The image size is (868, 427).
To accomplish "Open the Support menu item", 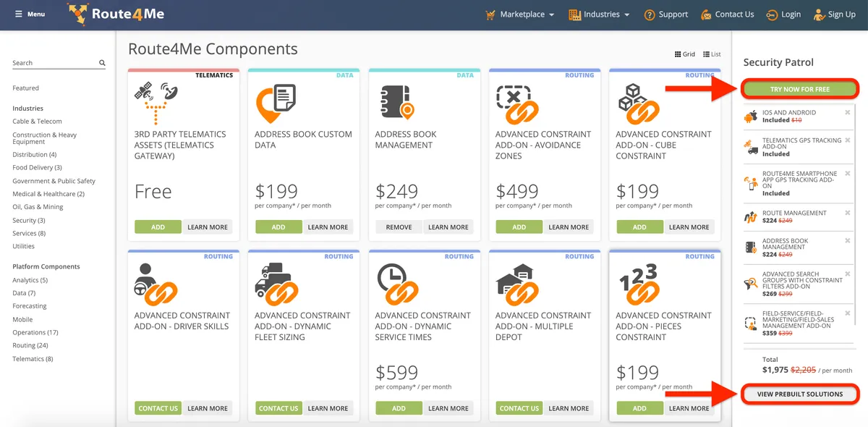I will pyautogui.click(x=665, y=14).
